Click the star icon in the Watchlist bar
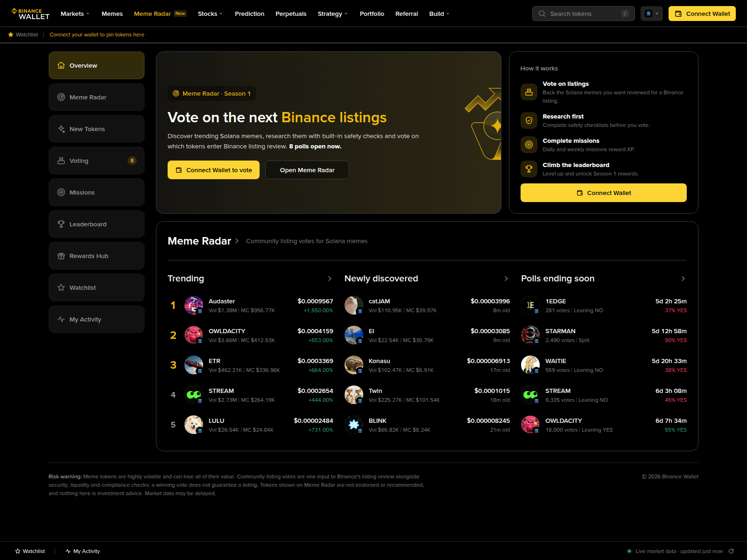 pos(11,35)
